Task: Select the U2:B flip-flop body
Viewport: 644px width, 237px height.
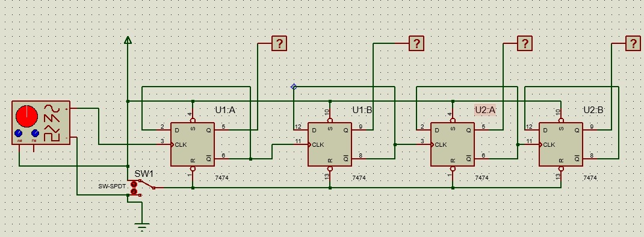Action: pos(561,144)
